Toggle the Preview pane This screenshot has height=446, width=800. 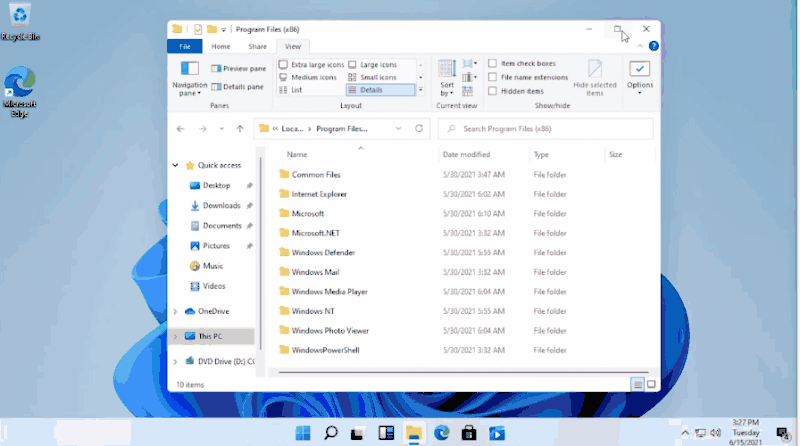238,68
